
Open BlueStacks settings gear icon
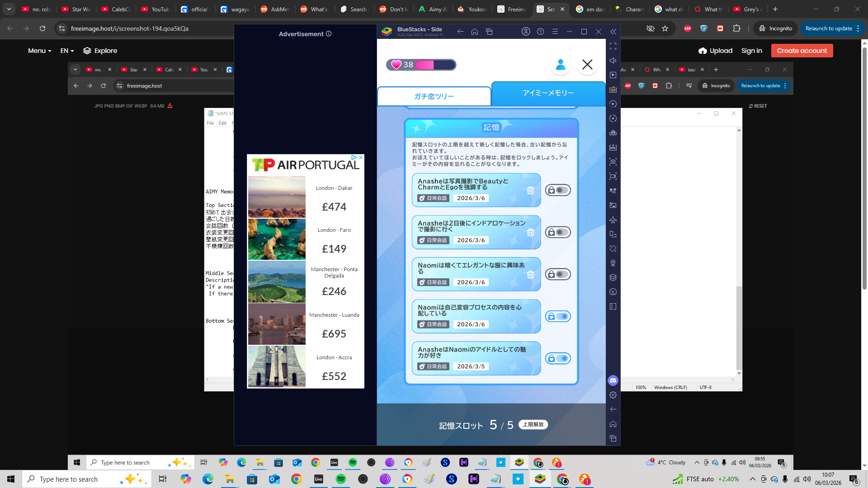coord(613,395)
